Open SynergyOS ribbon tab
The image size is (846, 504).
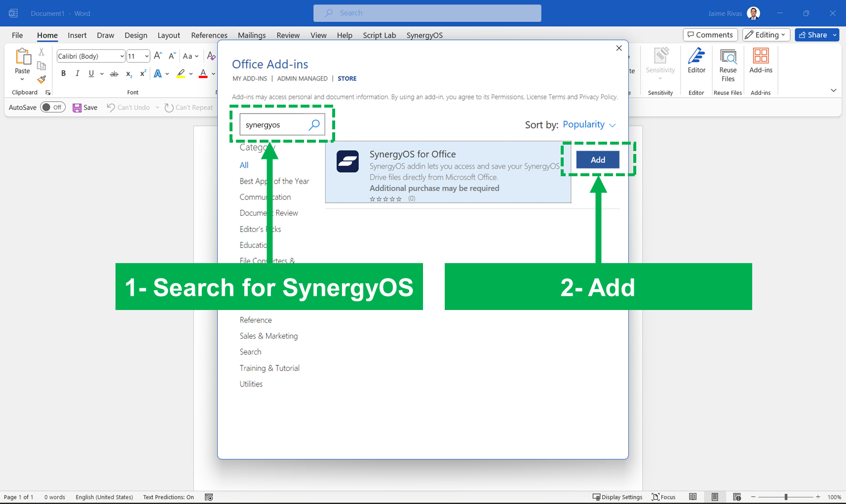click(424, 35)
